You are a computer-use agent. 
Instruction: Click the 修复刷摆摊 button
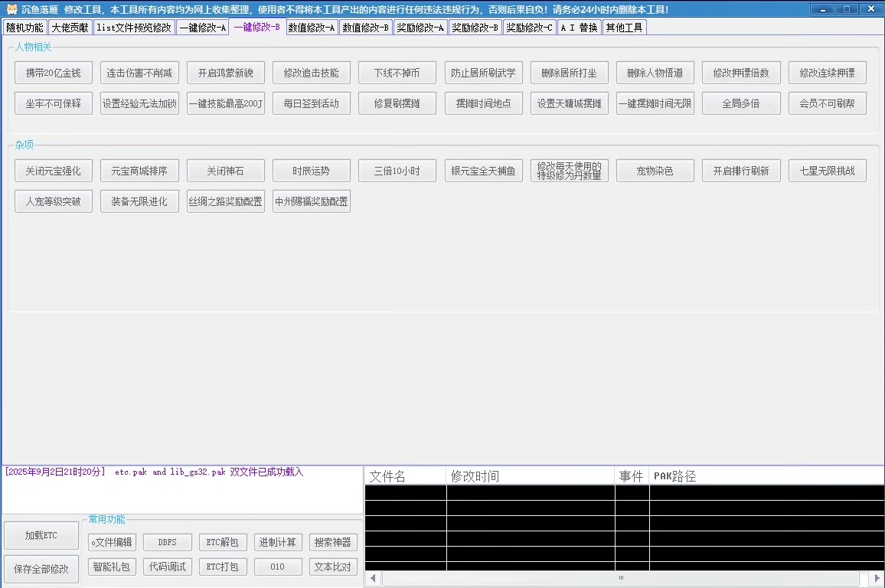[397, 103]
